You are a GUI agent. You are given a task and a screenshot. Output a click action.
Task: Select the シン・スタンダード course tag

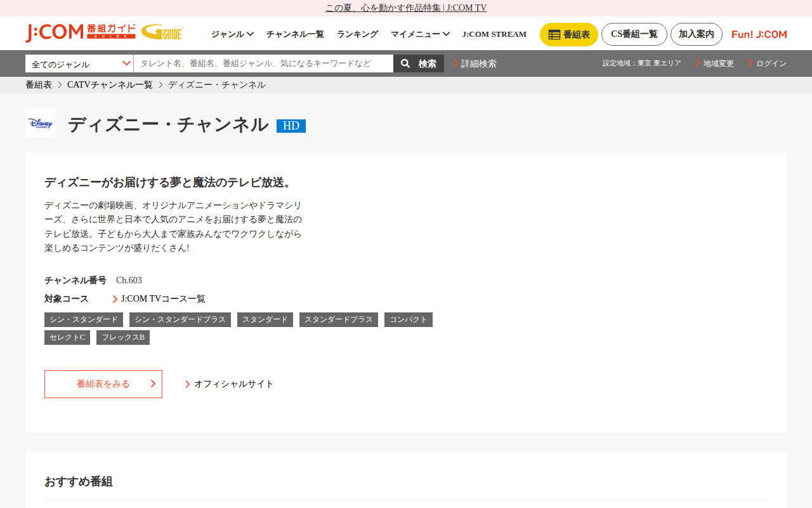pyautogui.click(x=84, y=319)
